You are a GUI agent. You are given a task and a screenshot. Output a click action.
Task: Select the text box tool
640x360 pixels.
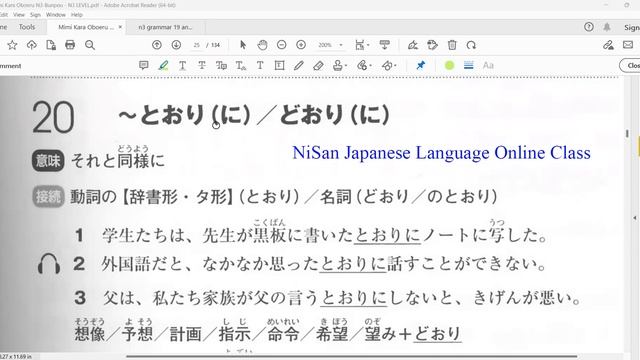280,65
